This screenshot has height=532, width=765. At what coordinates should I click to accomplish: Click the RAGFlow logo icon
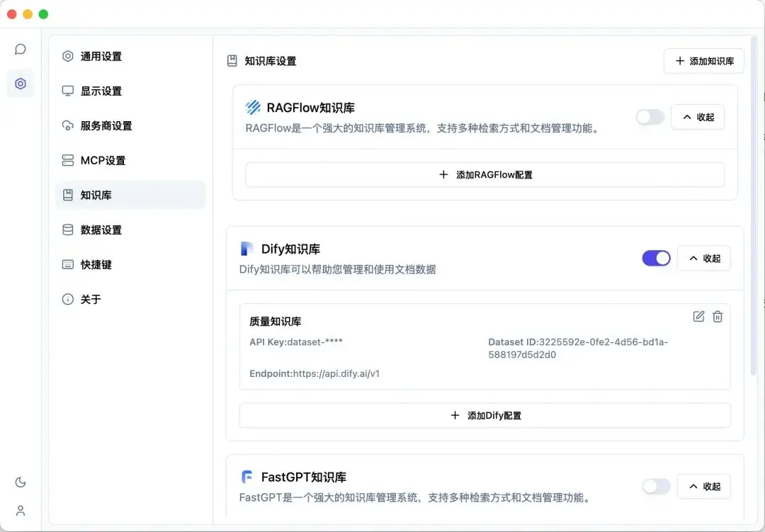[x=254, y=108]
